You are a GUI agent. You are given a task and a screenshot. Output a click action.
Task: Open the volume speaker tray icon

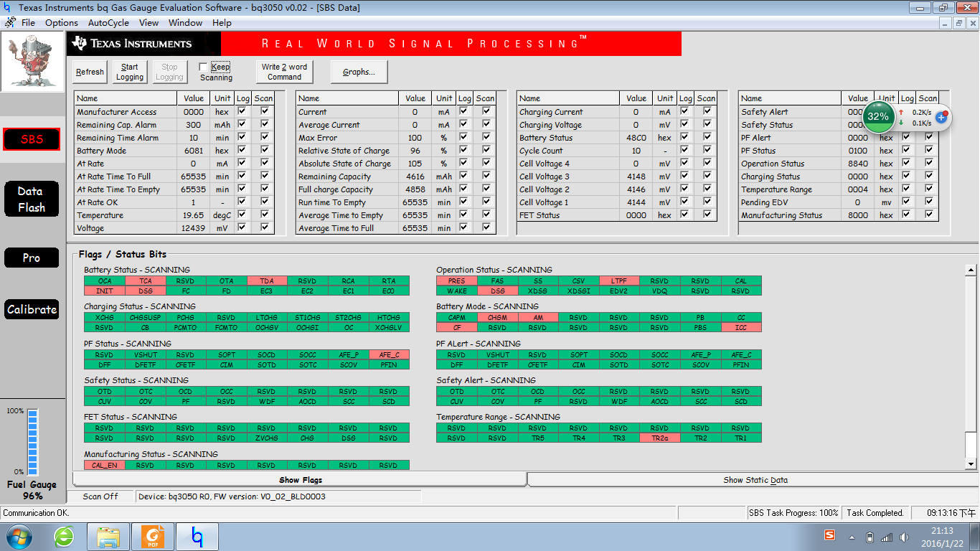point(903,537)
